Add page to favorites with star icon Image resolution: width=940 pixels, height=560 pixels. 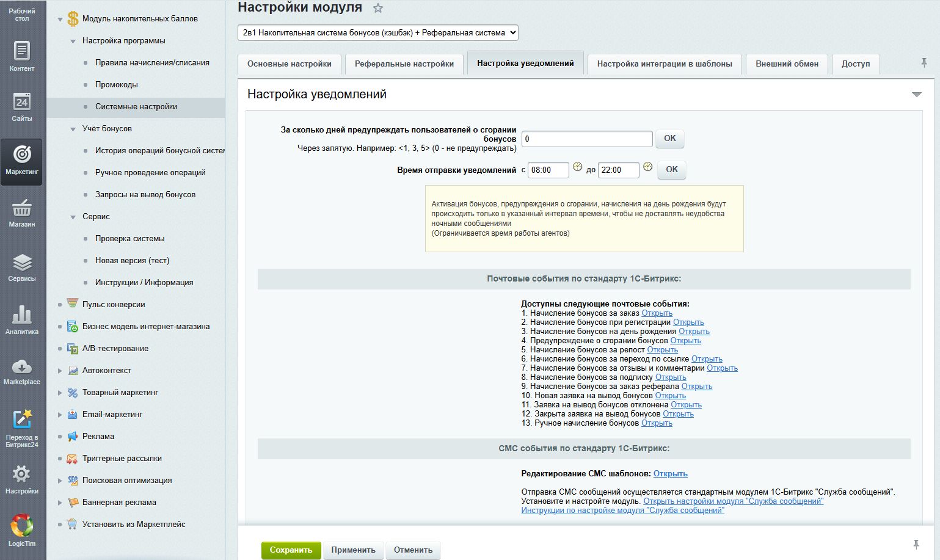[378, 8]
